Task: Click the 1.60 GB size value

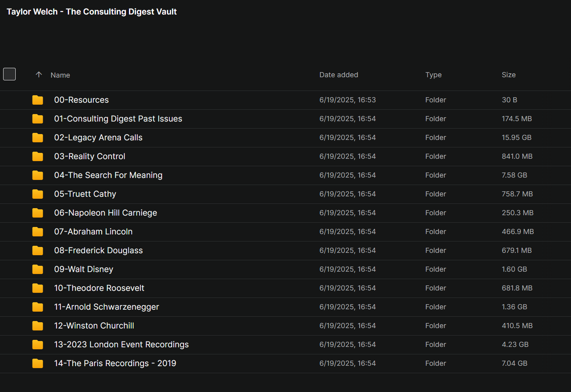Action: click(515, 269)
